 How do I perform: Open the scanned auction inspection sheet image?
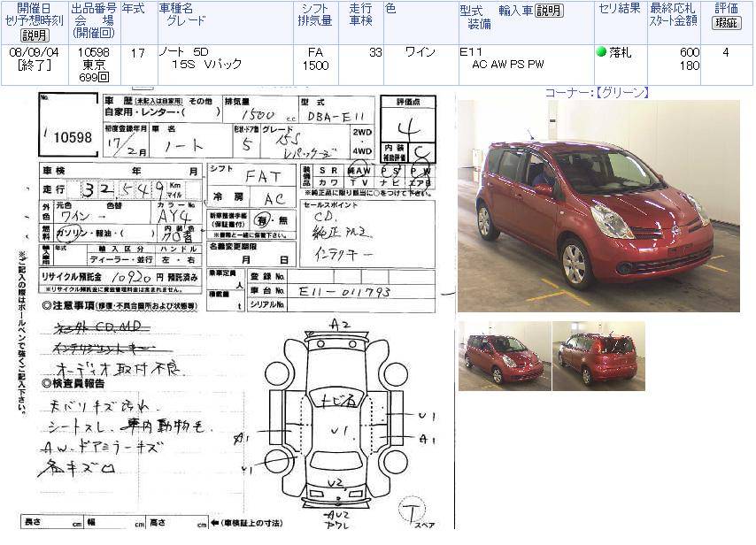pos(236,309)
